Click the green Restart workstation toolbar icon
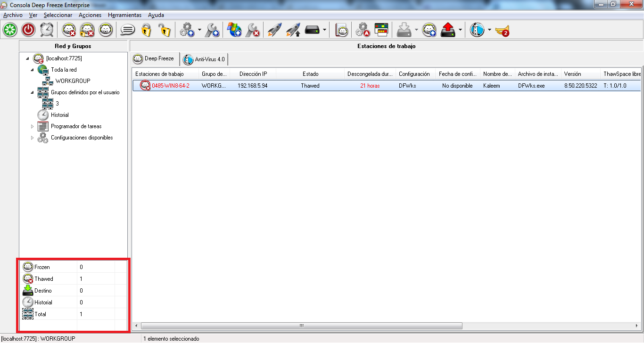The image size is (644, 343). coord(10,30)
